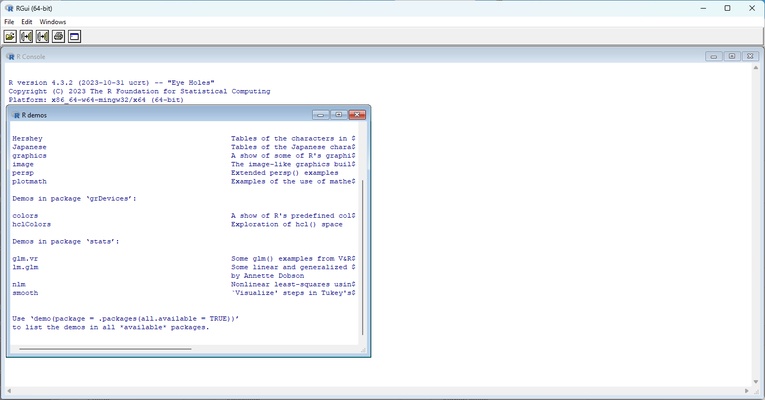
Task: Click the R logo in RGui title bar
Action: (9, 8)
